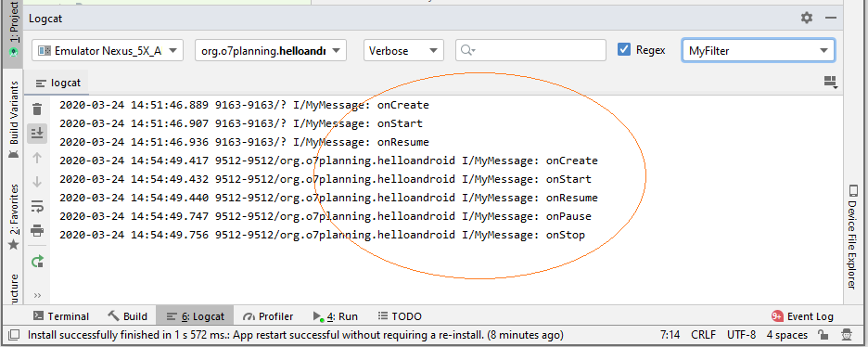Toggle the Regex checkbox

(624, 50)
